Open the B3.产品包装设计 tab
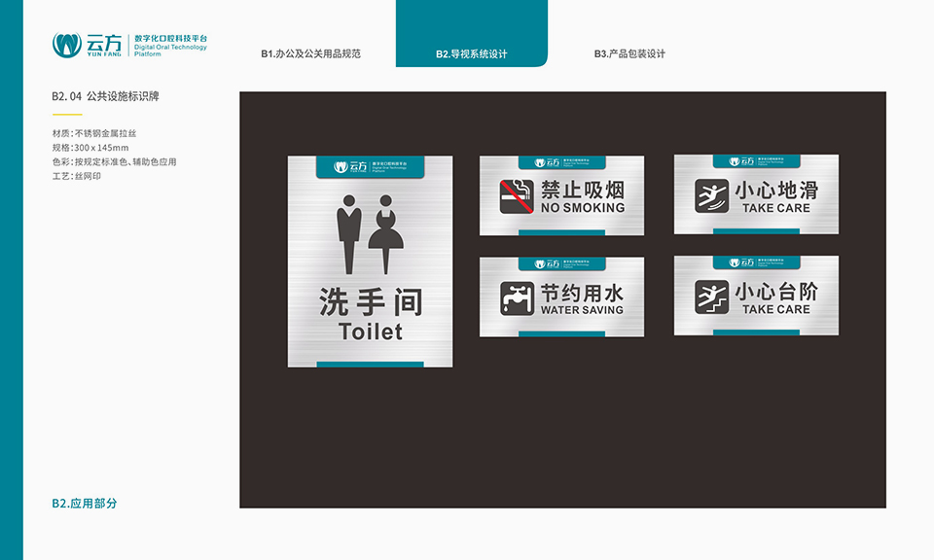This screenshot has height=560, width=934. [629, 53]
